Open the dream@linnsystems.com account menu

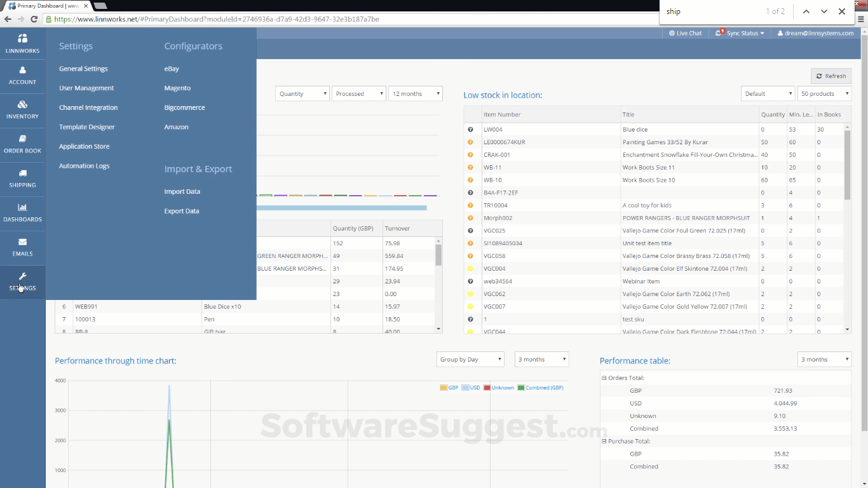coord(815,33)
